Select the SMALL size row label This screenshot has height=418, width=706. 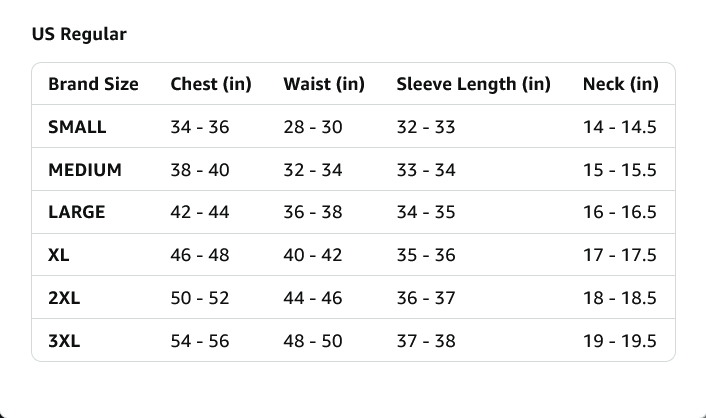coord(77,127)
